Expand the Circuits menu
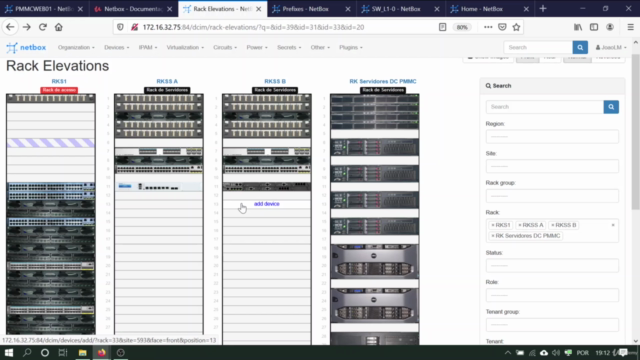Screen dimensions: 640x360 click(225, 47)
